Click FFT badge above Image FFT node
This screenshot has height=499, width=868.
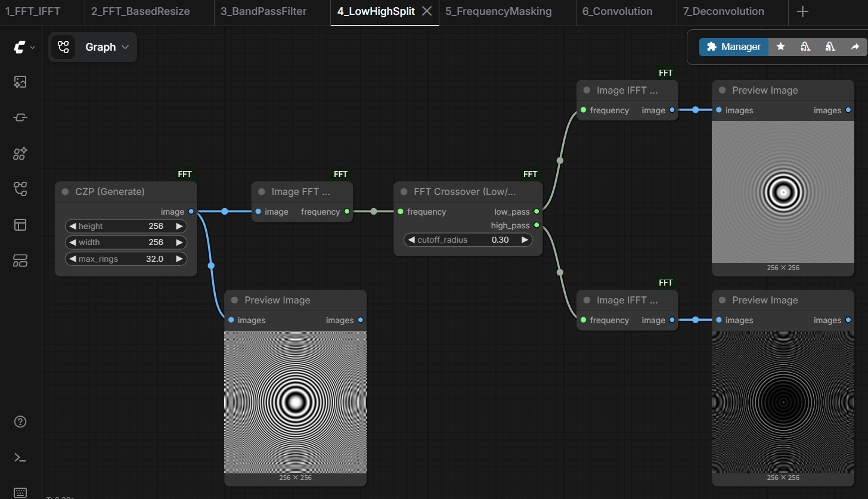pyautogui.click(x=341, y=174)
